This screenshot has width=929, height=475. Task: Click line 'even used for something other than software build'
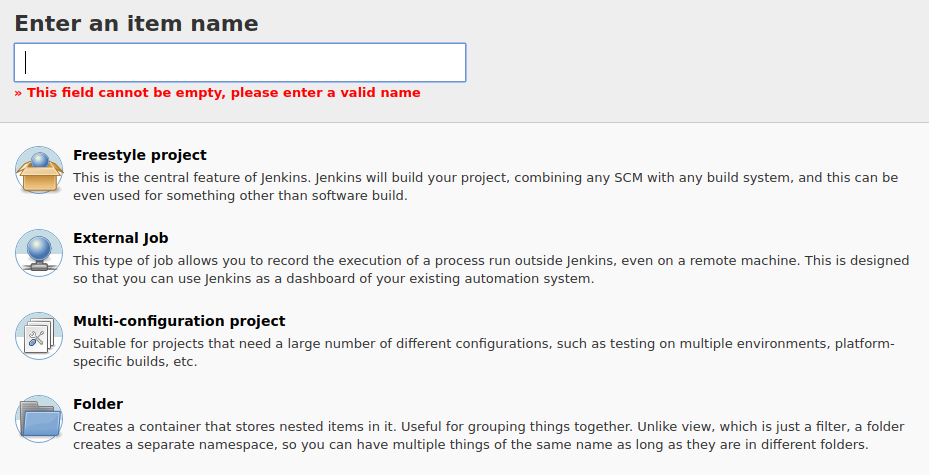coord(240,195)
